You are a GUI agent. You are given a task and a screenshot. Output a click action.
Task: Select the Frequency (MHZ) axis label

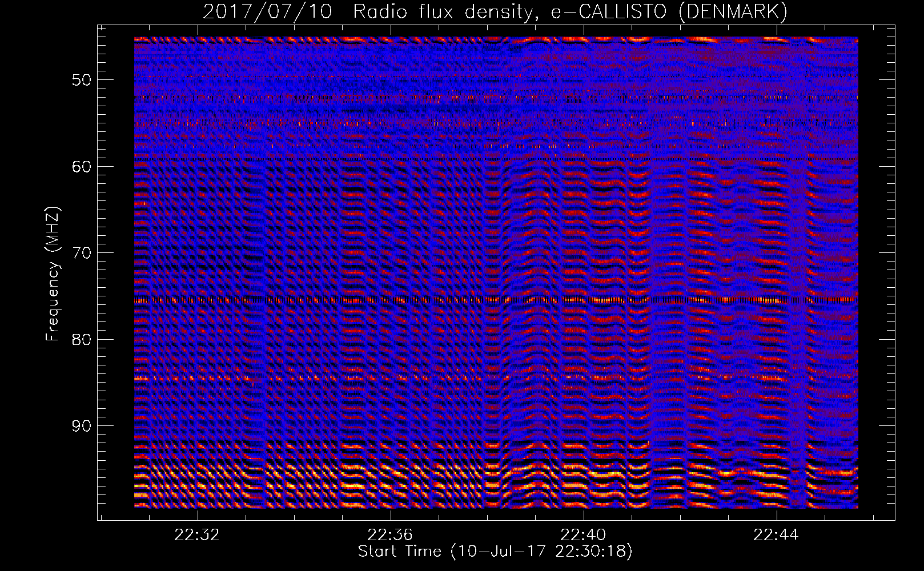[x=53, y=274]
